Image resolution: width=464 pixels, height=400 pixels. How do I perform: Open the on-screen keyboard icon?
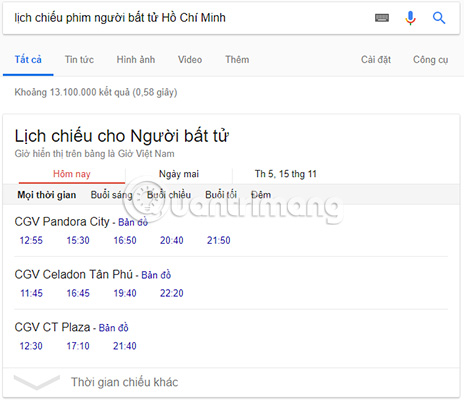(x=382, y=18)
